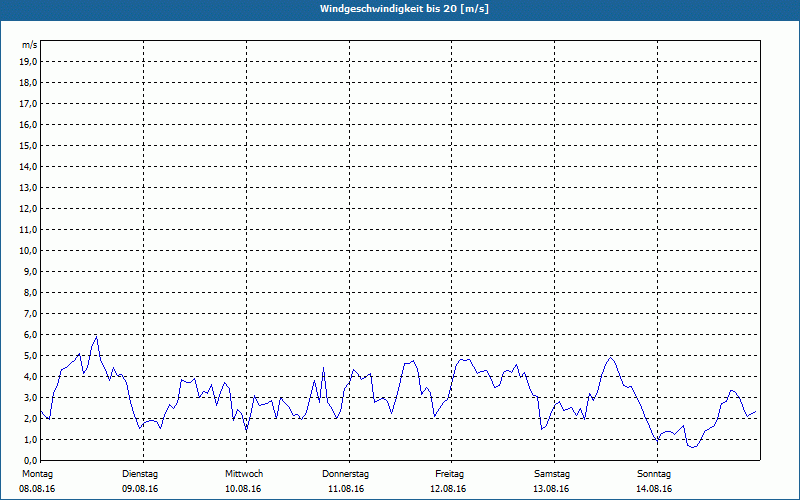Select the 13,0 y-axis label
Viewport: 800px width, 500px height.
tap(28, 188)
